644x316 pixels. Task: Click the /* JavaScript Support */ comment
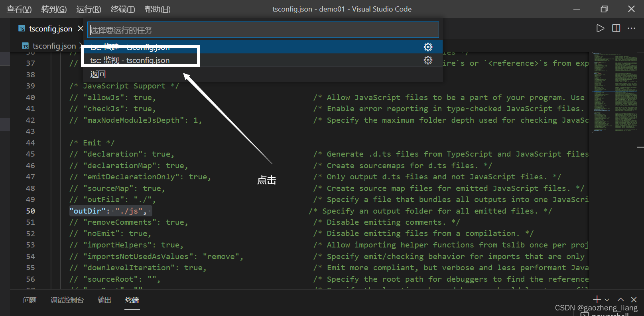pyautogui.click(x=124, y=86)
